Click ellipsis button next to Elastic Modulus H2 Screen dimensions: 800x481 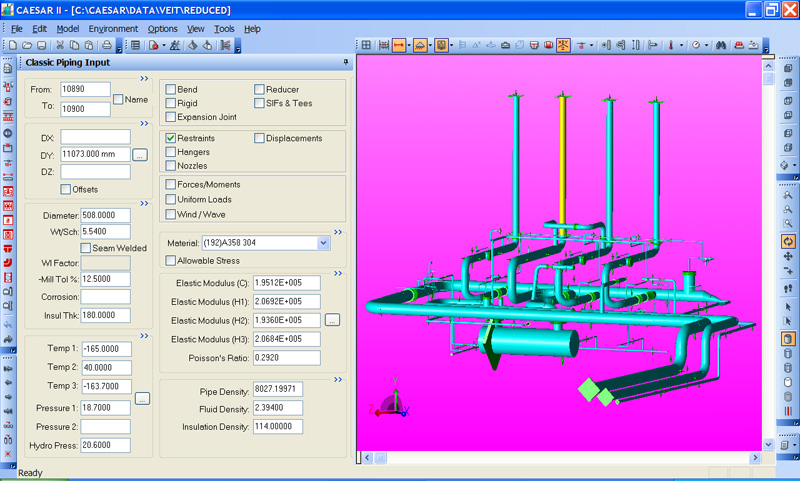[x=332, y=320]
